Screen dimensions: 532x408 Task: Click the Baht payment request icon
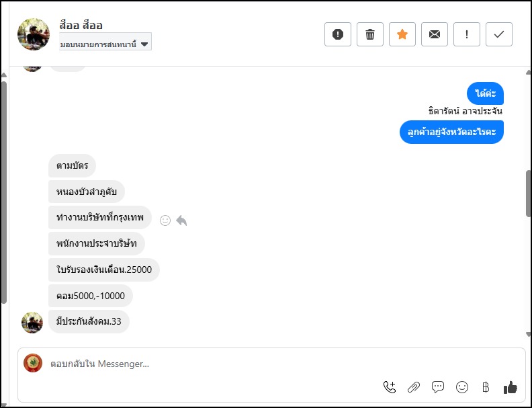(x=486, y=386)
